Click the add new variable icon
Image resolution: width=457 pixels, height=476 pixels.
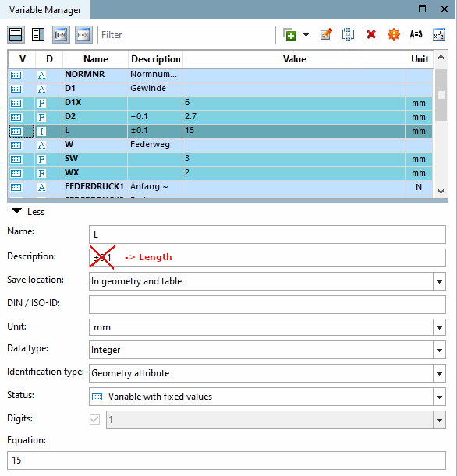click(x=289, y=34)
